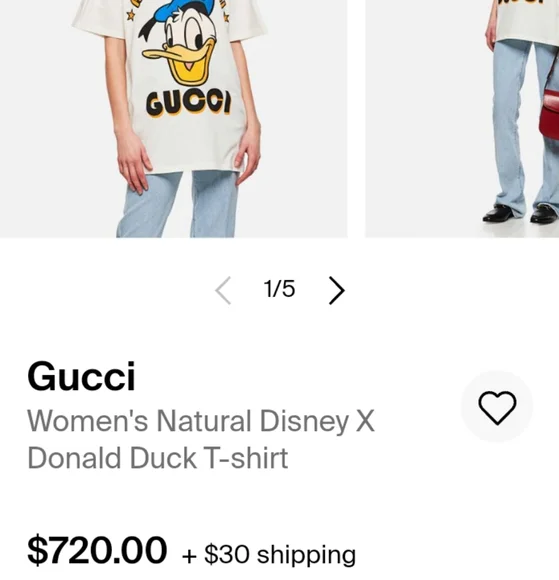Open the Gucci brand name heading
This screenshot has height=580, width=559.
[x=81, y=377]
